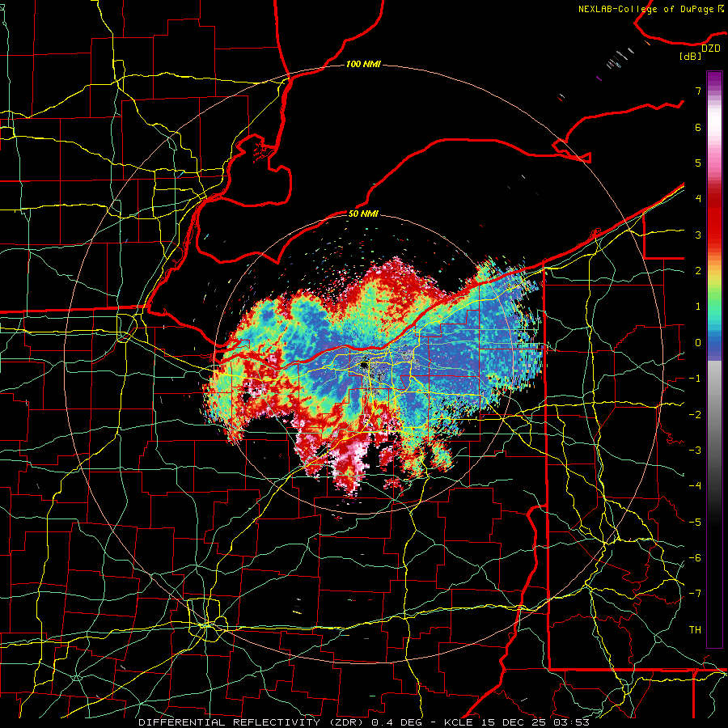Click the 0 value on color scale

(x=697, y=343)
